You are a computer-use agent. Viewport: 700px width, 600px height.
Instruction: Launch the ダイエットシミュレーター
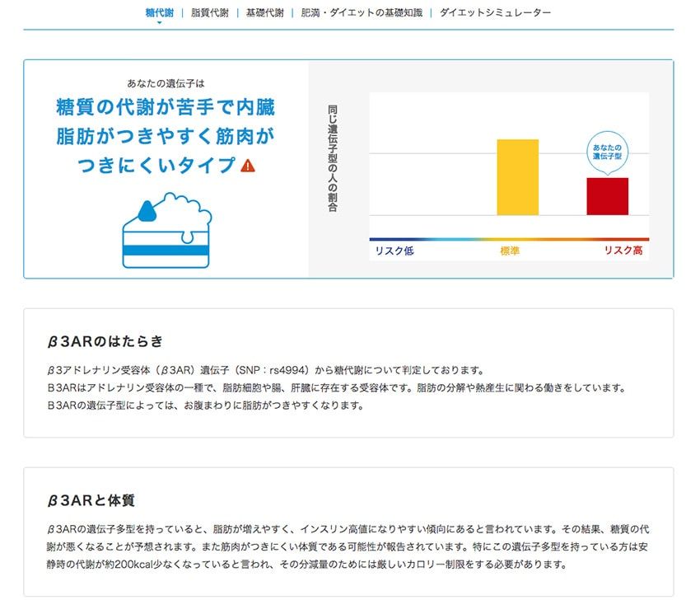pos(496,12)
